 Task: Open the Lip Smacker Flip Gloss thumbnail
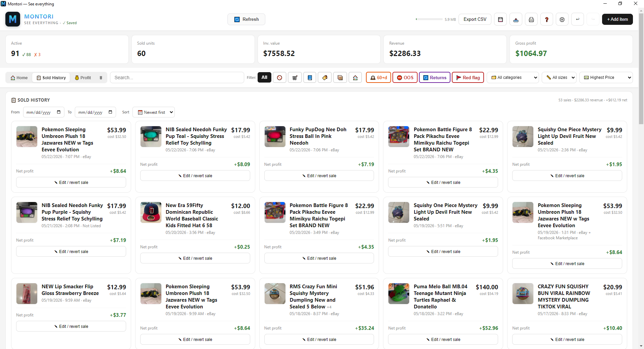click(27, 294)
